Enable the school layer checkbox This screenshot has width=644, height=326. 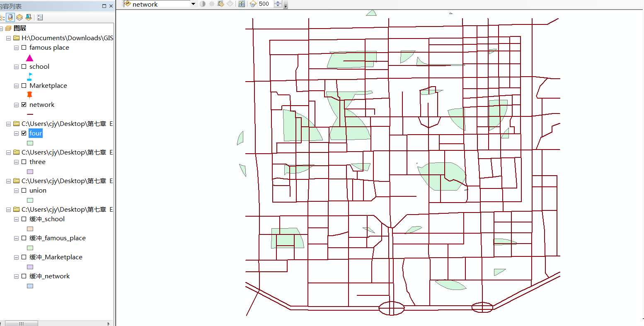point(24,67)
